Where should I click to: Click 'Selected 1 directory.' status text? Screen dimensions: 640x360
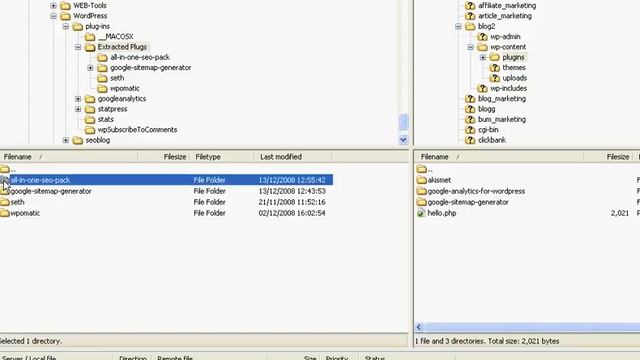pos(31,341)
